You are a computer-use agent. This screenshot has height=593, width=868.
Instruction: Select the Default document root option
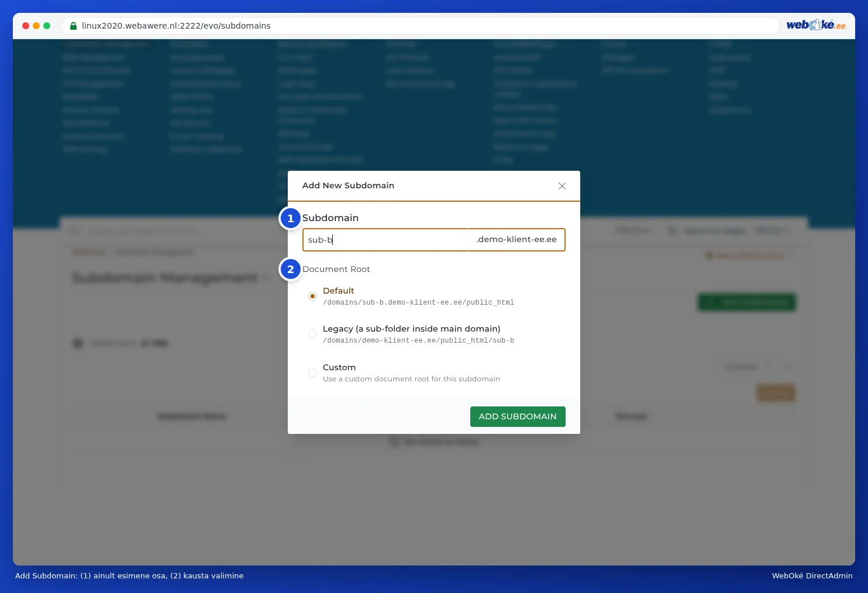(313, 296)
